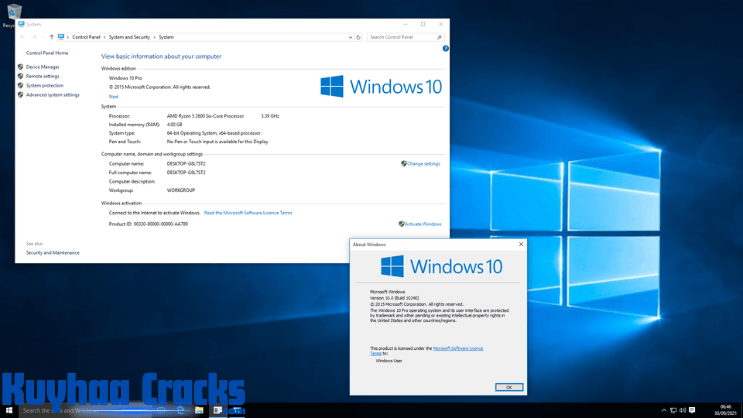Go to Control Panel Home
This screenshot has height=418, width=743.
47,52
